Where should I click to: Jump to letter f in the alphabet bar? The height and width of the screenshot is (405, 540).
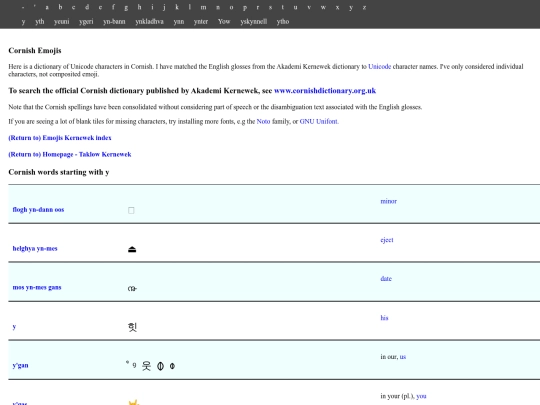(113, 7)
